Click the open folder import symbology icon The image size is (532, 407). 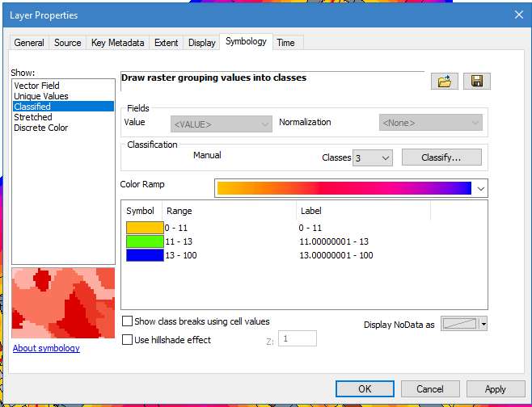pyautogui.click(x=445, y=82)
